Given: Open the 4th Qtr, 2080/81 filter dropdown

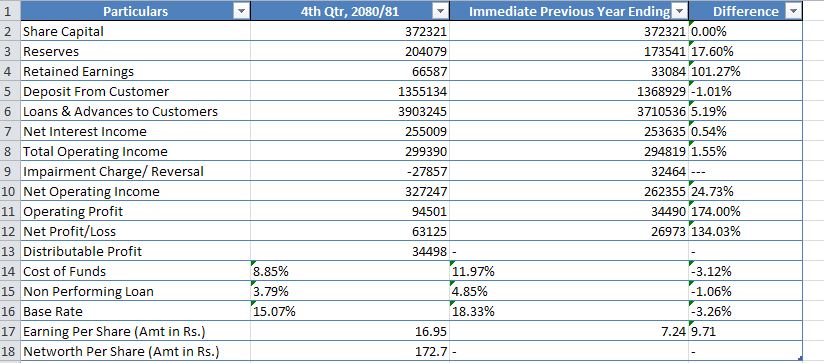Looking at the screenshot, I should click(x=440, y=12).
